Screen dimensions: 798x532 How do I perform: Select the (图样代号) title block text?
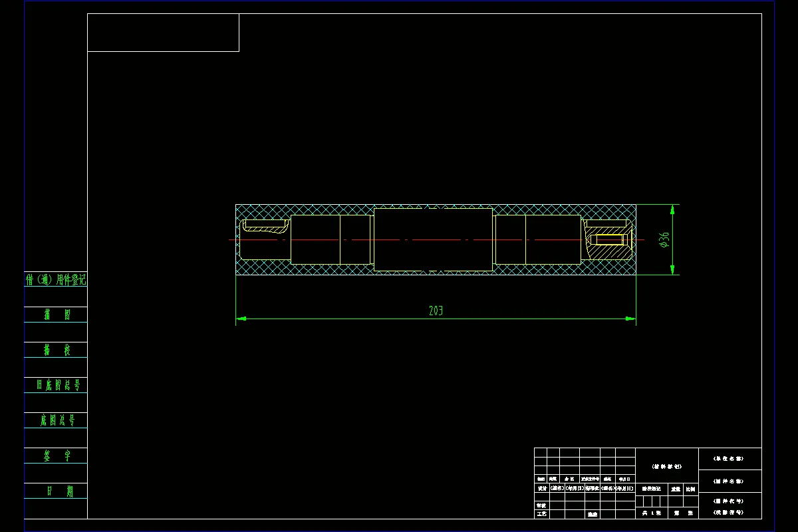point(728,501)
